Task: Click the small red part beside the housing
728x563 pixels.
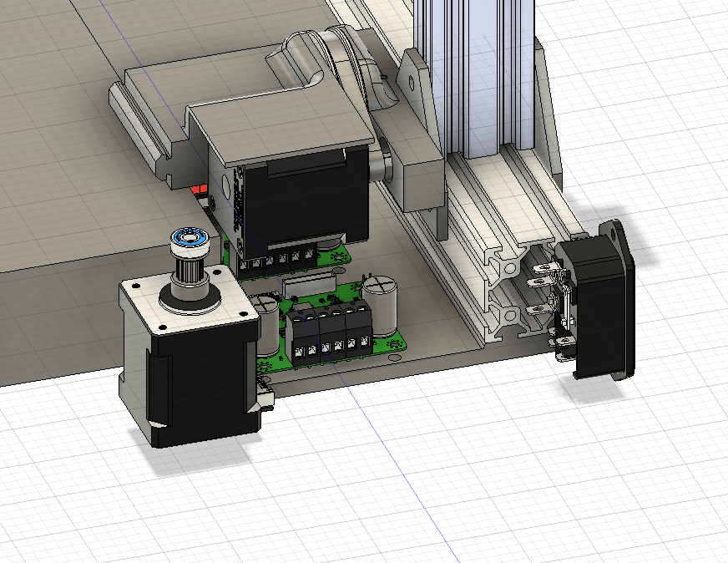Action: (x=200, y=191)
